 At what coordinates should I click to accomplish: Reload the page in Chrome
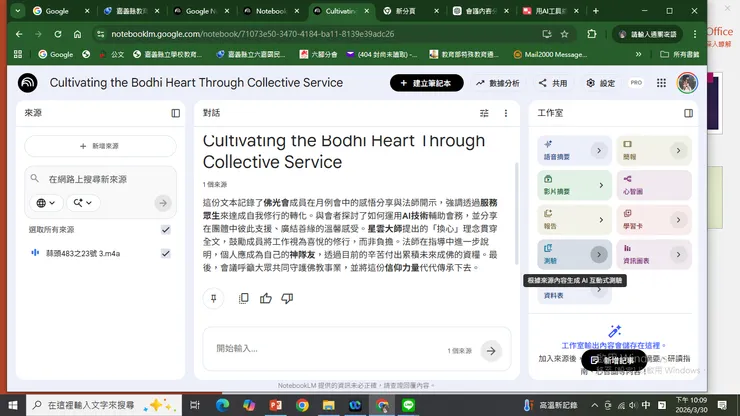[58, 34]
